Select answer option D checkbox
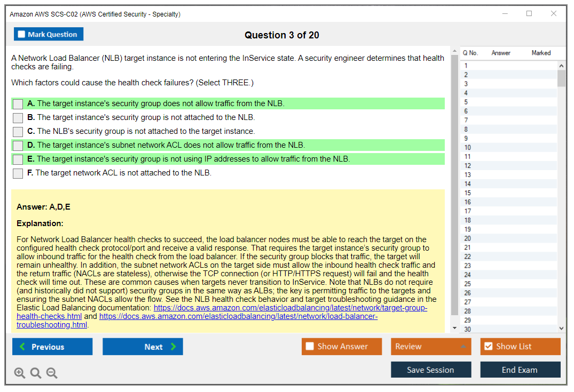Viewport: 574px width, 392px height. [x=18, y=146]
